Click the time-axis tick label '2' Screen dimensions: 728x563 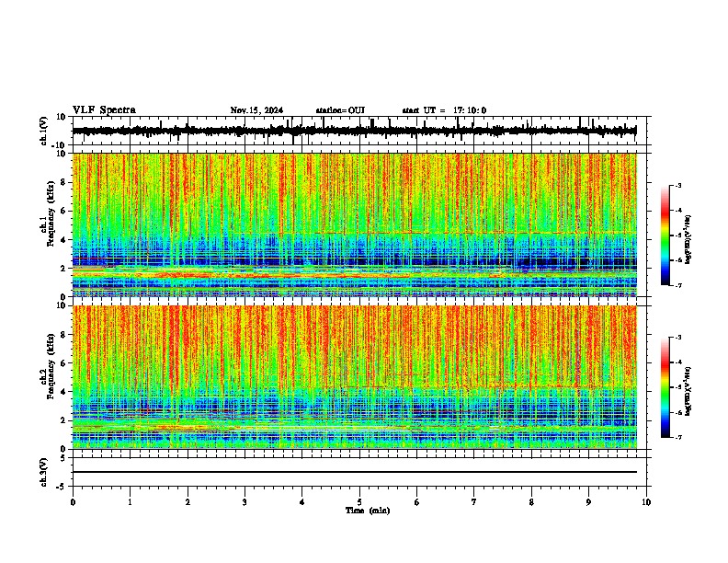pyautogui.click(x=188, y=502)
